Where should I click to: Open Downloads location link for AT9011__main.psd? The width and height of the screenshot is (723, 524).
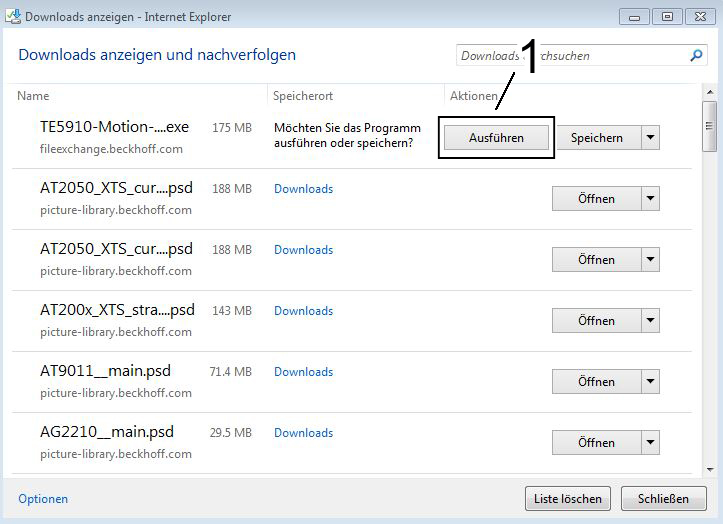point(303,371)
